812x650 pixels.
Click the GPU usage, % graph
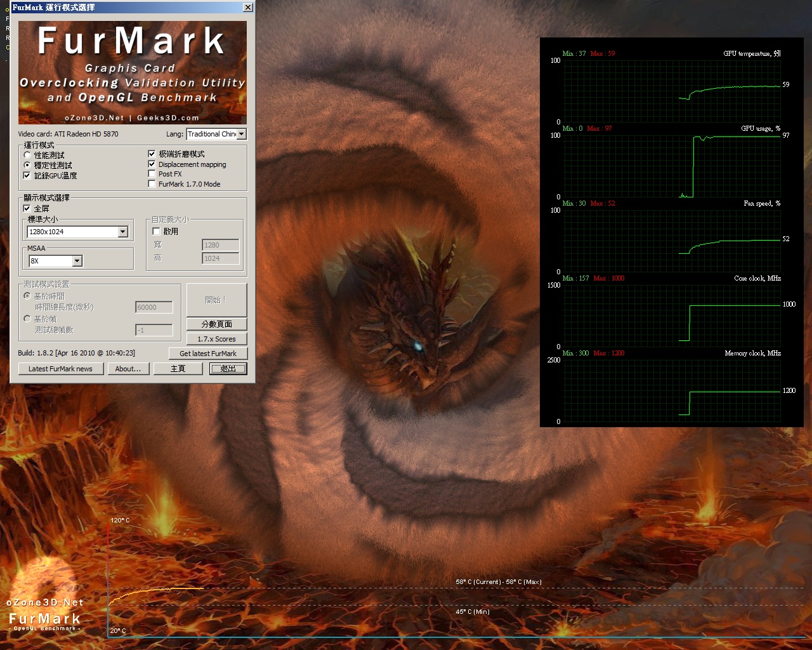coord(672,166)
